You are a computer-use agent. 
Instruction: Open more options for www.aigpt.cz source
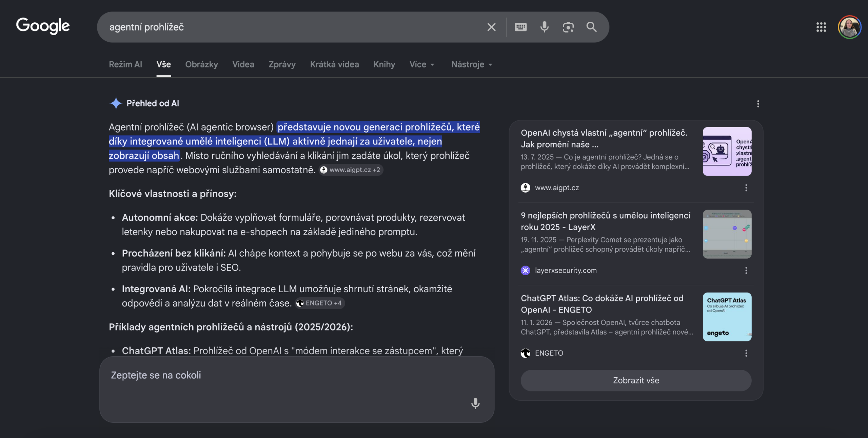pos(746,188)
